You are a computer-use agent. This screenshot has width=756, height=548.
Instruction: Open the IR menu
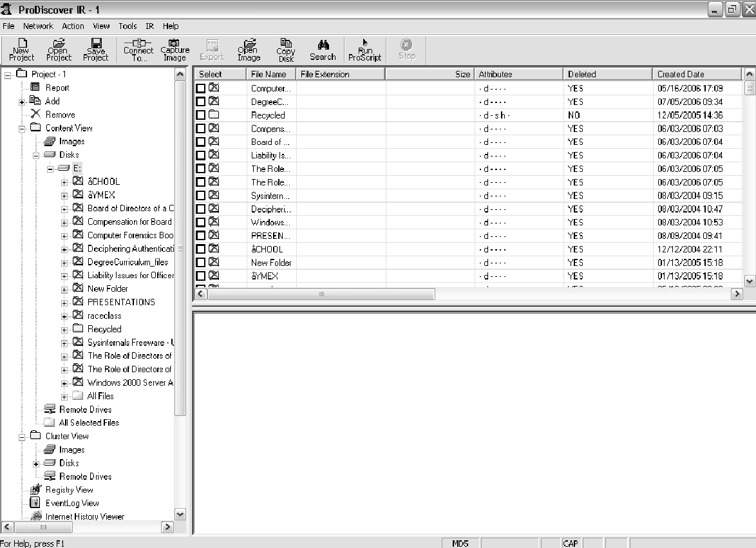click(150, 26)
